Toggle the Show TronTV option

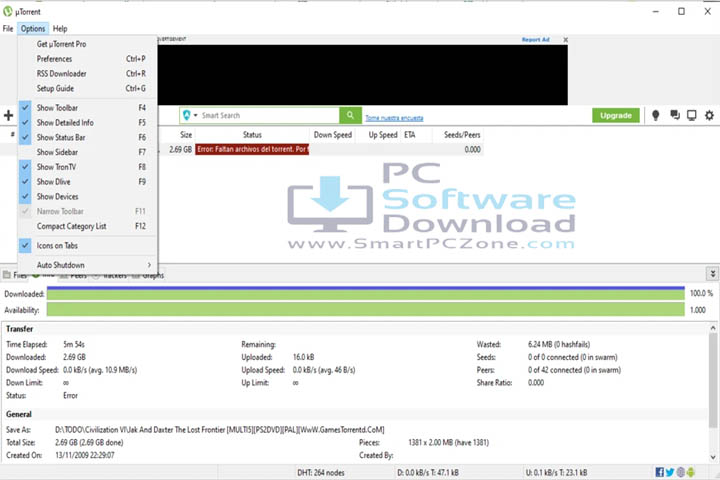[x=88, y=167]
